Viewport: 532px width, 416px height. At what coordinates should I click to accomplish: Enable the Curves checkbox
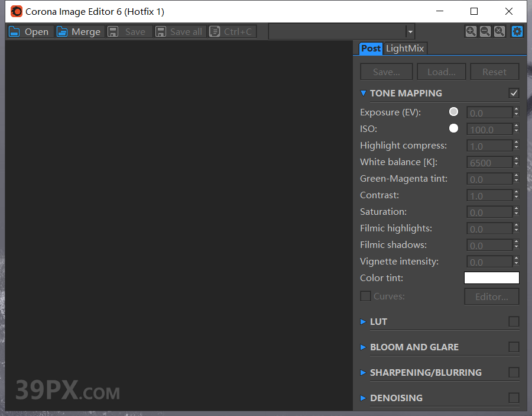click(365, 296)
